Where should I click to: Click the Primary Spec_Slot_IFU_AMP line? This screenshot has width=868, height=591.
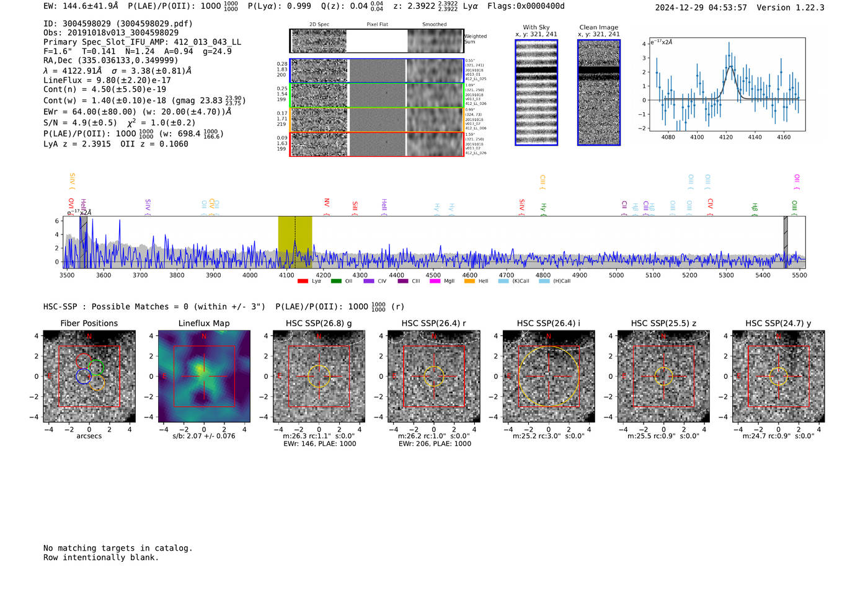coord(143,42)
